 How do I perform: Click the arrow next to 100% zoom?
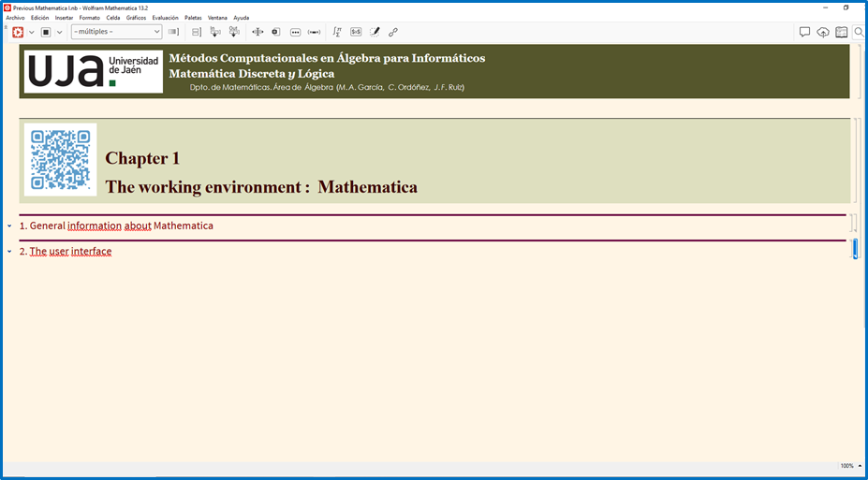coord(861,466)
